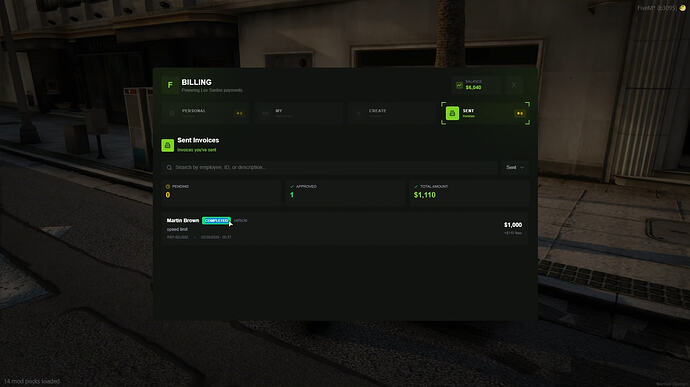Click the Approved check icon
Viewport: 690px width, 387px height.
[x=292, y=187]
